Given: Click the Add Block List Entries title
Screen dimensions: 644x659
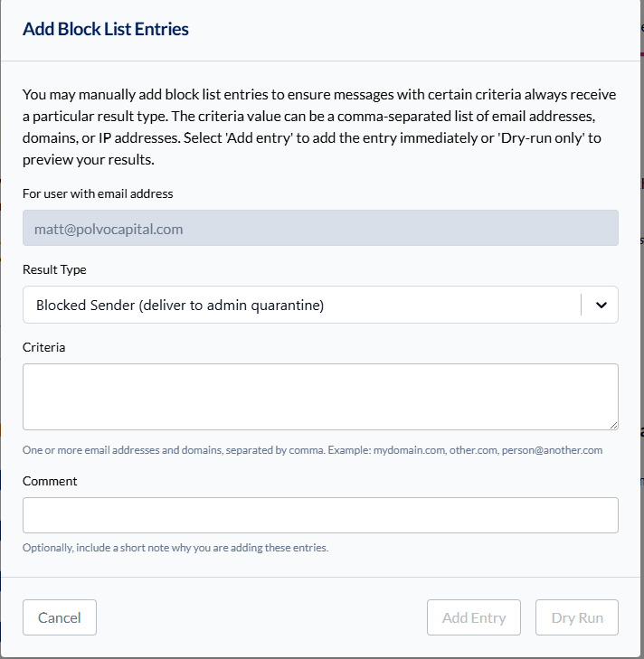Looking at the screenshot, I should point(106,29).
